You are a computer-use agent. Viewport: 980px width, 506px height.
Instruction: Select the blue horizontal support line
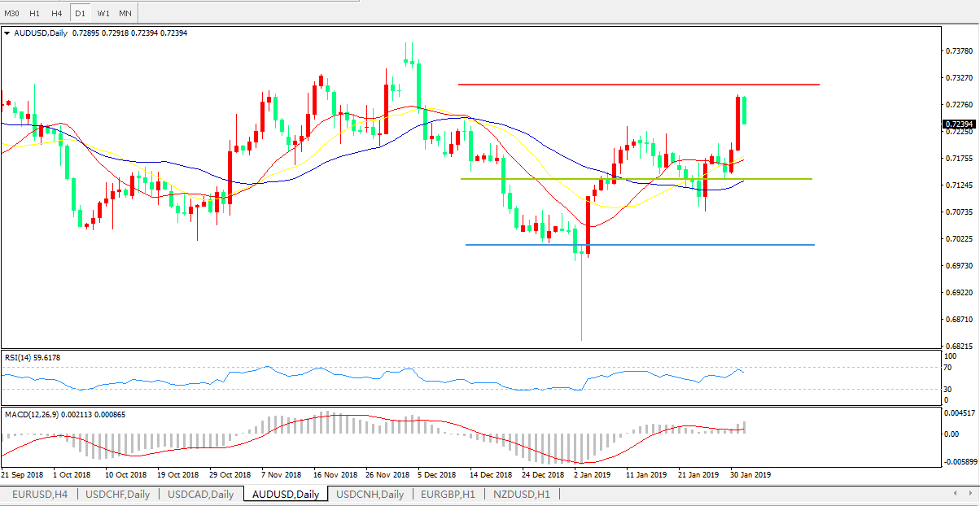[651, 245]
